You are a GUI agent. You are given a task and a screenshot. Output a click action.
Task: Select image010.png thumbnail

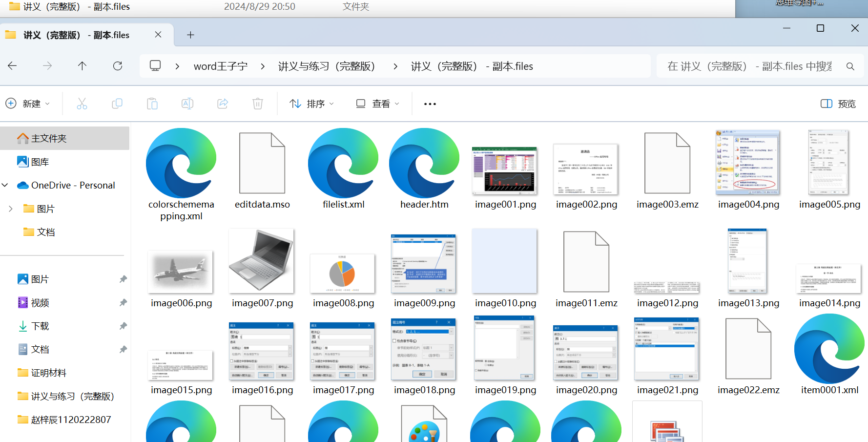click(505, 261)
